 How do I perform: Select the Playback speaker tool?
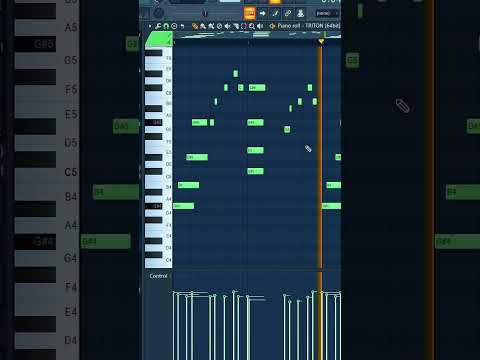(260, 26)
